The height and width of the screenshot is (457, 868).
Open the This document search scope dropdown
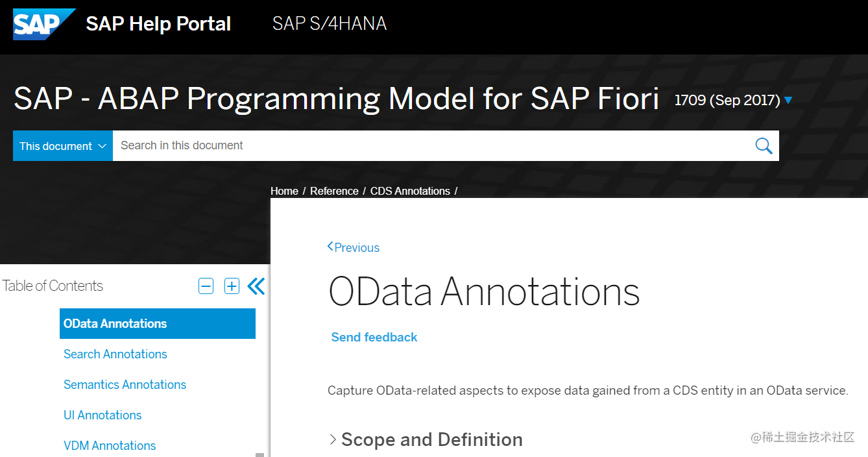[62, 145]
